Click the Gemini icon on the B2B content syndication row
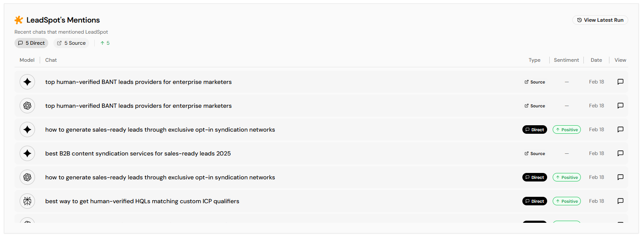644x236 pixels. point(27,153)
